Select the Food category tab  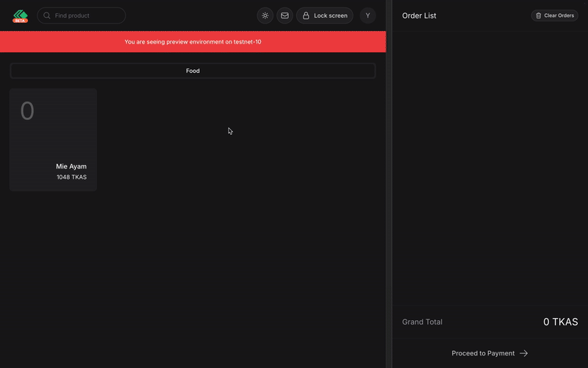tap(193, 71)
